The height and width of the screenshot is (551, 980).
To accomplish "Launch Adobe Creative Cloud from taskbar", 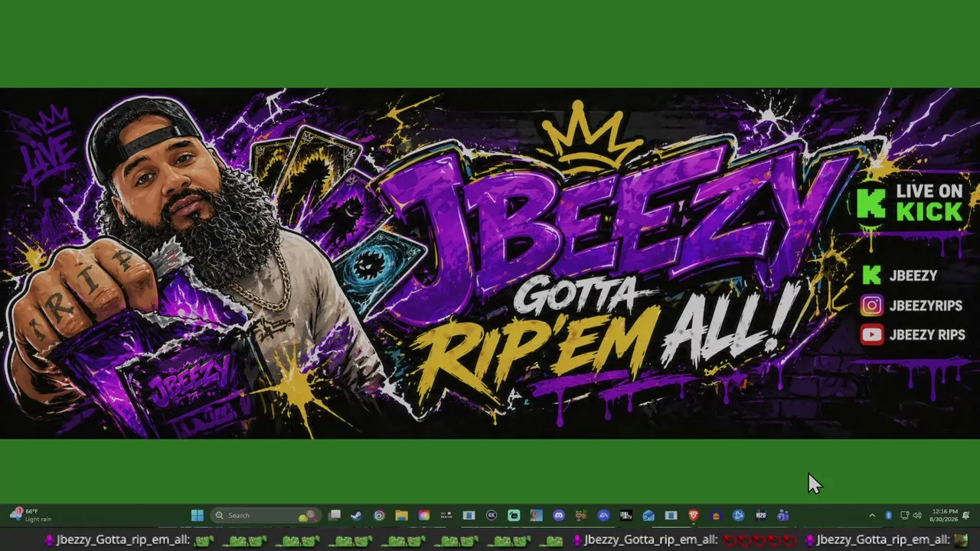I will click(424, 516).
